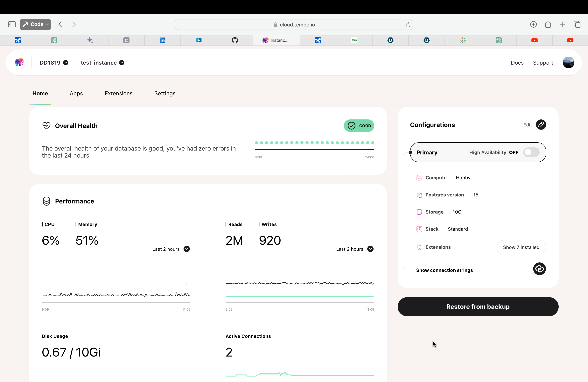This screenshot has width=588, height=382.
Task: Click the Safari share icon
Action: coord(548,24)
